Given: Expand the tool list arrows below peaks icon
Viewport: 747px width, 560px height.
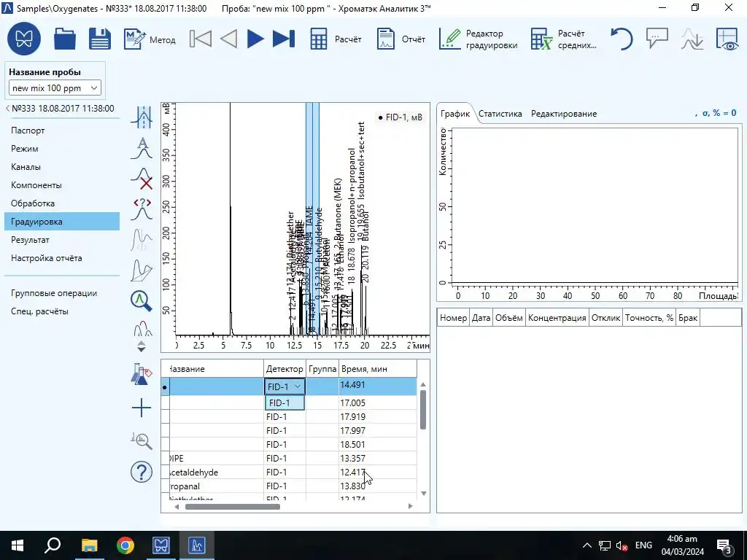Looking at the screenshot, I should click(142, 346).
